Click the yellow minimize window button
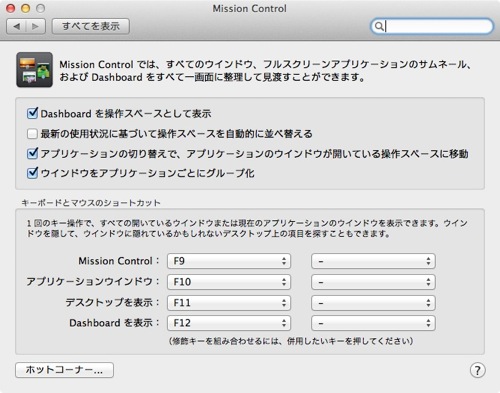500x393 pixels. [x=26, y=8]
